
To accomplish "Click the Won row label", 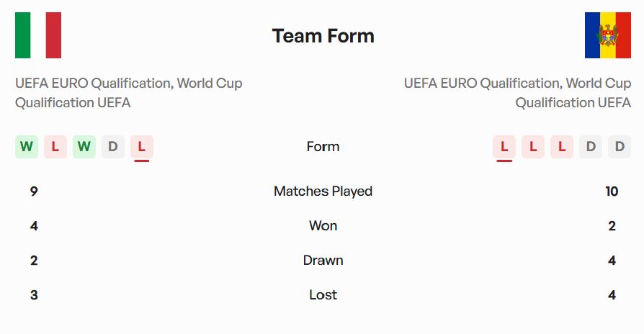I will tap(323, 226).
